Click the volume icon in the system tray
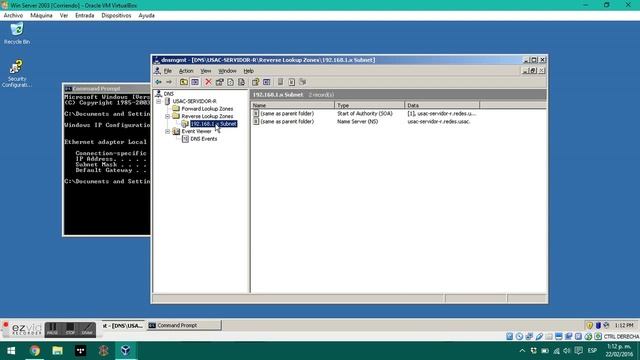The width and height of the screenshot is (640, 360). pos(567,351)
